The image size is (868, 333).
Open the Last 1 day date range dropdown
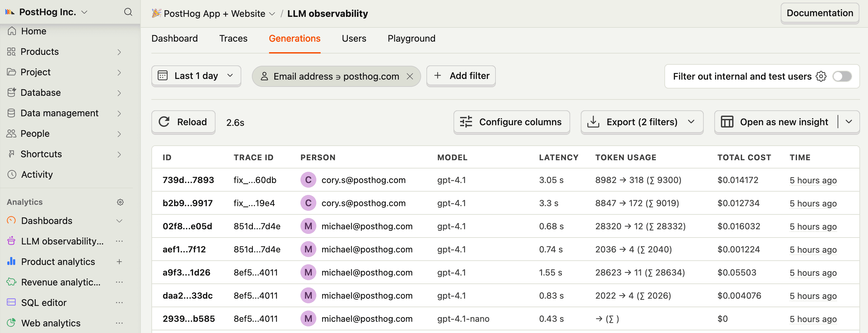tap(196, 76)
